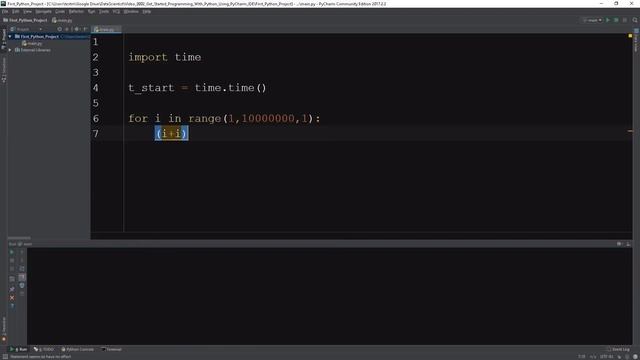Click the green Run button in toolbar
The height and width of the screenshot is (360, 640).
pyautogui.click(x=608, y=20)
